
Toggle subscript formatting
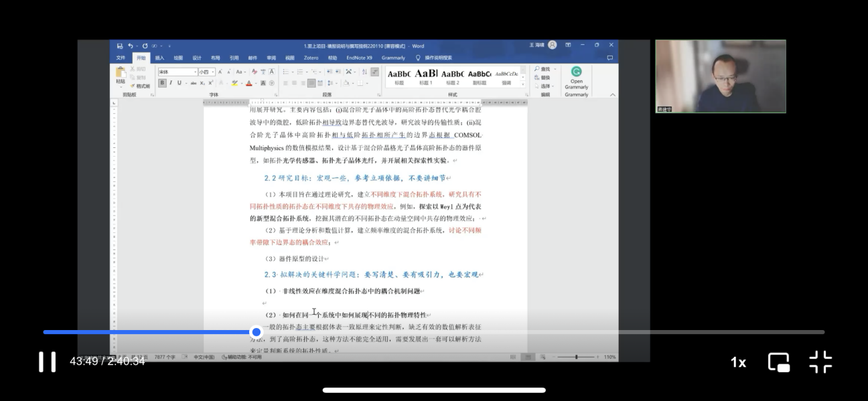(x=202, y=83)
